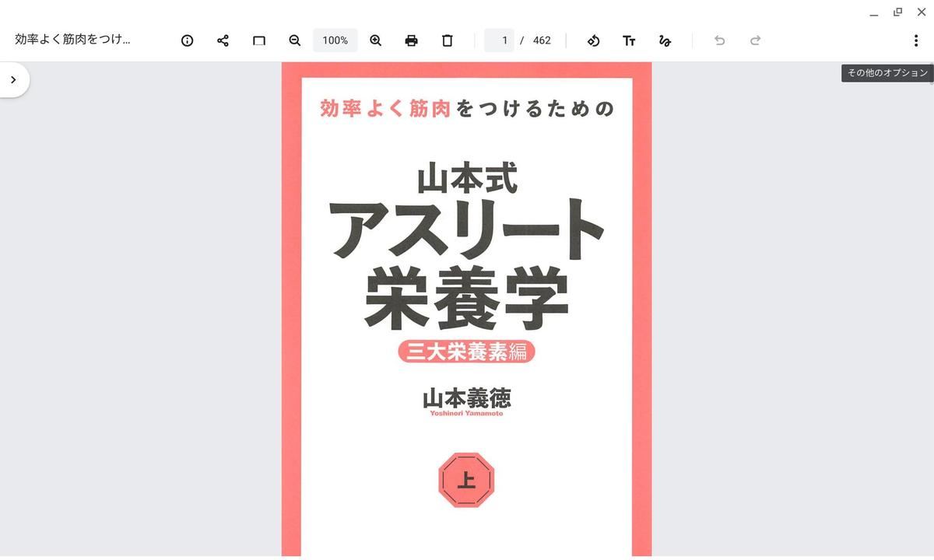The height and width of the screenshot is (560, 934).
Task: Undo the last action
Action: tap(719, 40)
